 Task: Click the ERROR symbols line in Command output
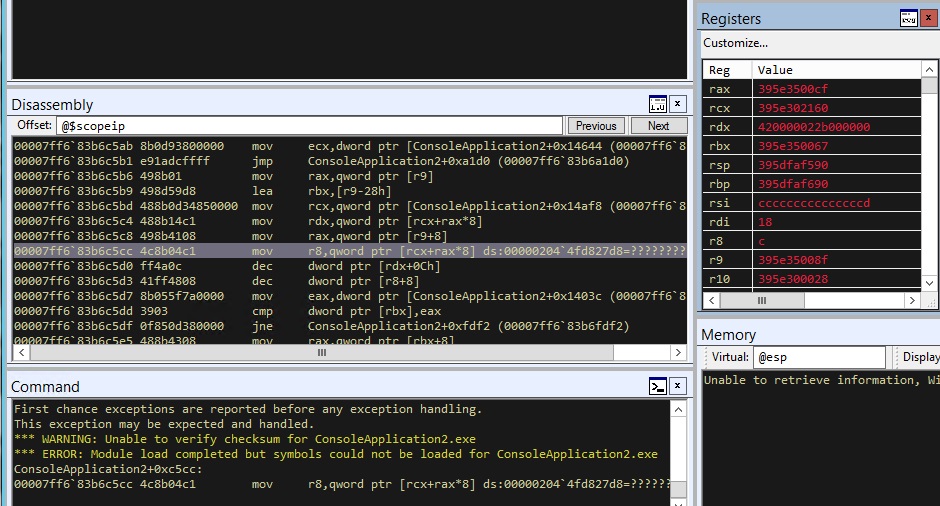336,454
